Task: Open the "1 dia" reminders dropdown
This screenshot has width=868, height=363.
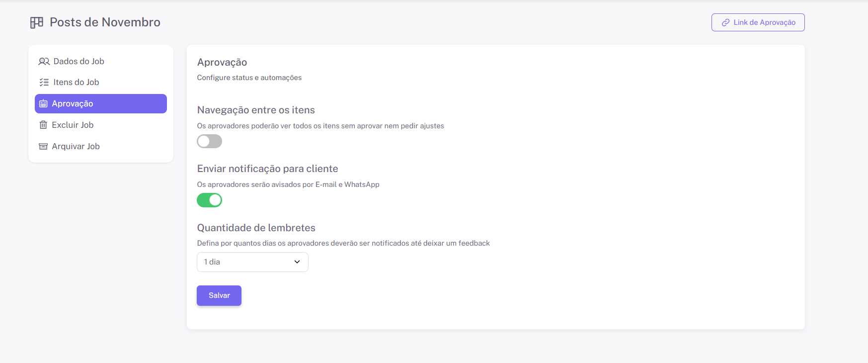Action: [x=252, y=262]
